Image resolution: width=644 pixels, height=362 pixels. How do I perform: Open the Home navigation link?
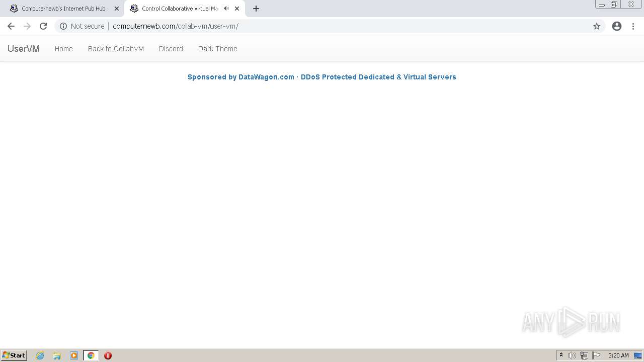click(64, 49)
